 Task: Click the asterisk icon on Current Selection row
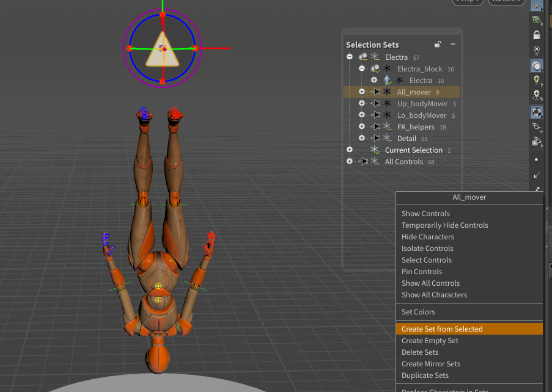point(375,150)
